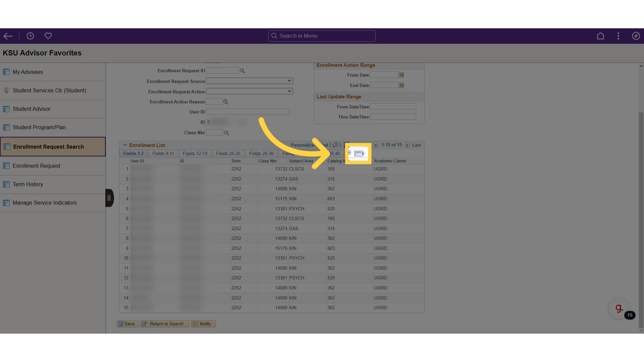
Task: Show previous rows arrow in Enrollment List
Action: tap(376, 145)
